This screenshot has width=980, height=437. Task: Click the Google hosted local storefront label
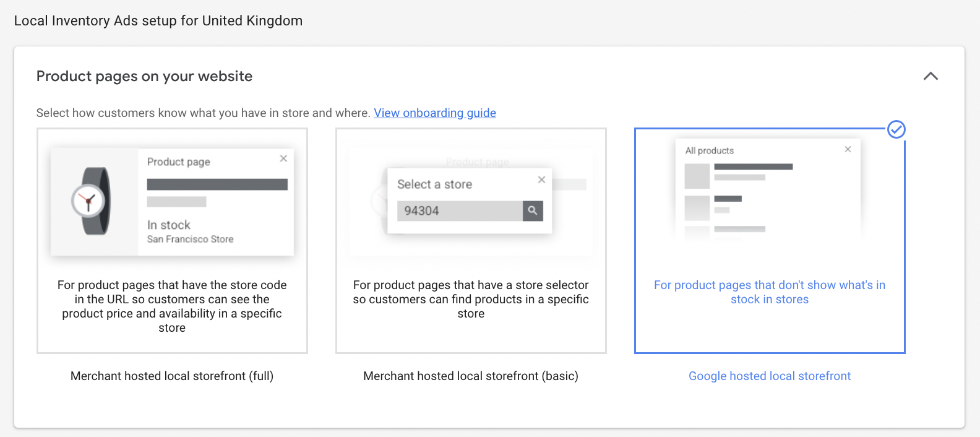point(770,376)
